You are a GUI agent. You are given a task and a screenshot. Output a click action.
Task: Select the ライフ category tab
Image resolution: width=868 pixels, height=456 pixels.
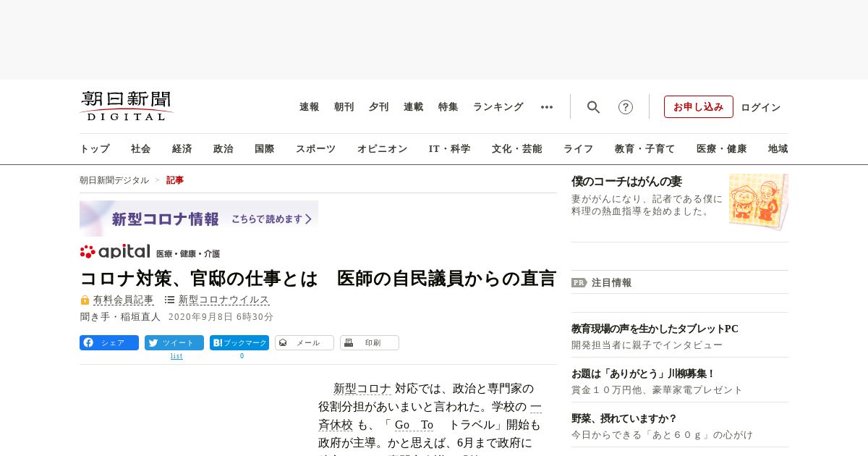click(579, 149)
